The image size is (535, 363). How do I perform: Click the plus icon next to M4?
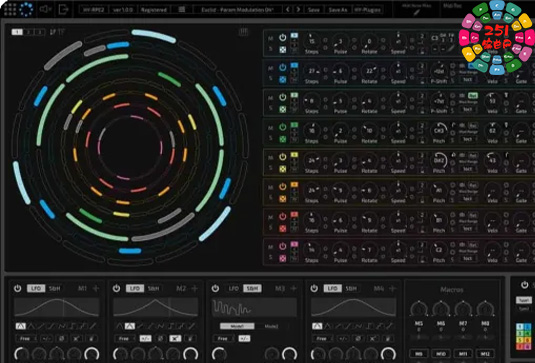pos(392,289)
